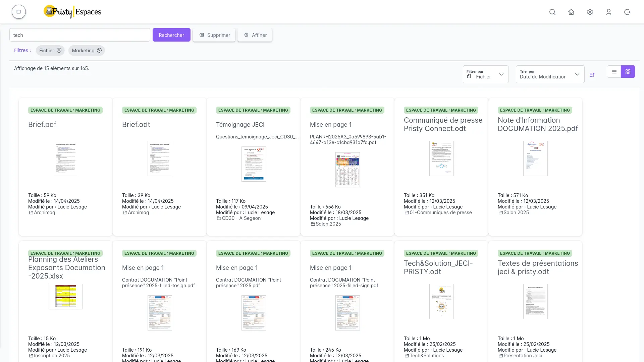Open settings gear icon in header

coord(590,12)
